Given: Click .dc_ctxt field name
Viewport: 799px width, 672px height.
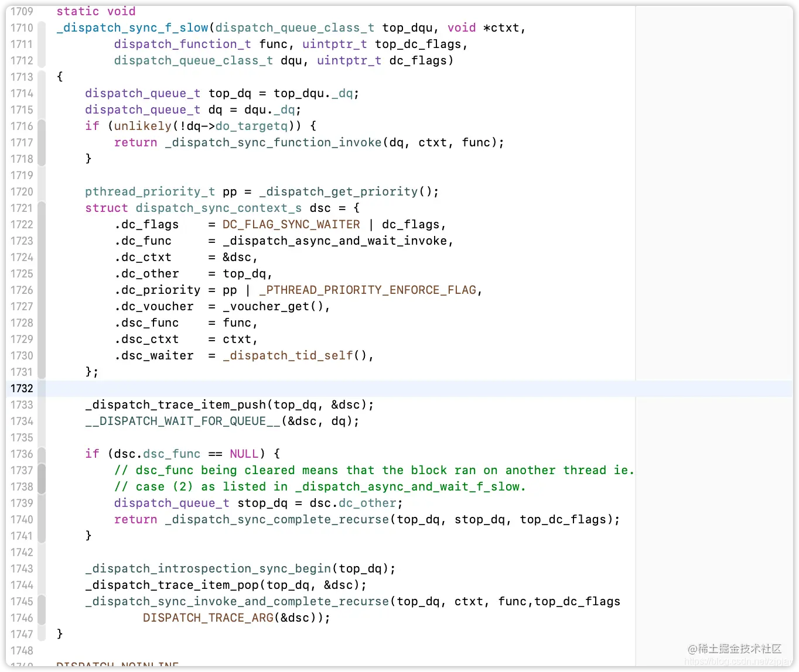Looking at the screenshot, I should 143,257.
